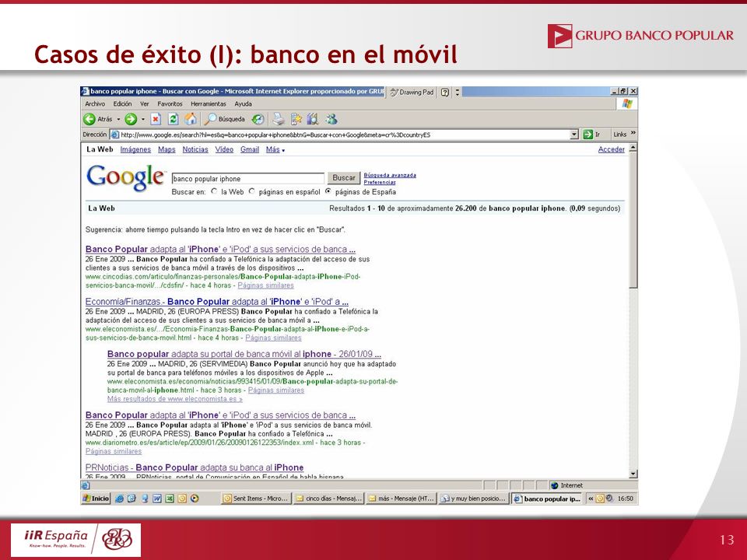Open the Búsqueda search pane

tap(224, 119)
